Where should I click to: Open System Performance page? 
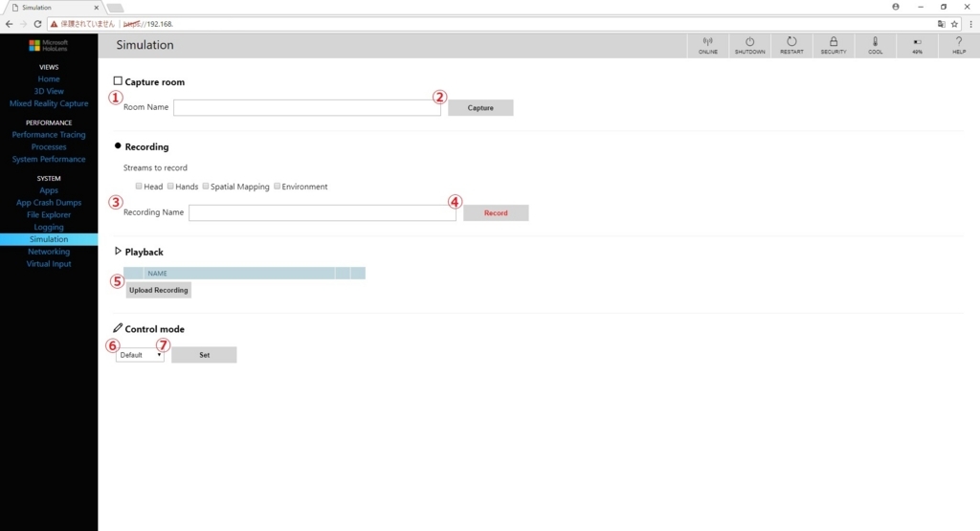[x=49, y=159]
